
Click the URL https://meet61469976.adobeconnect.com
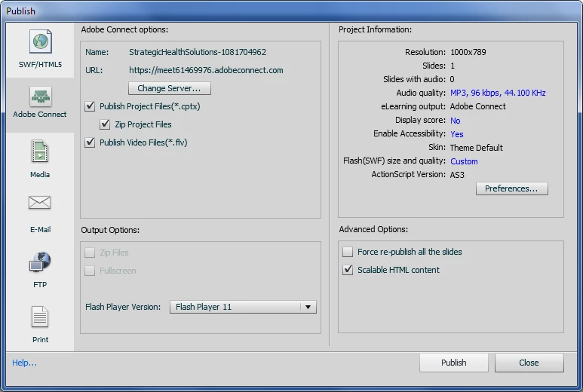206,70
